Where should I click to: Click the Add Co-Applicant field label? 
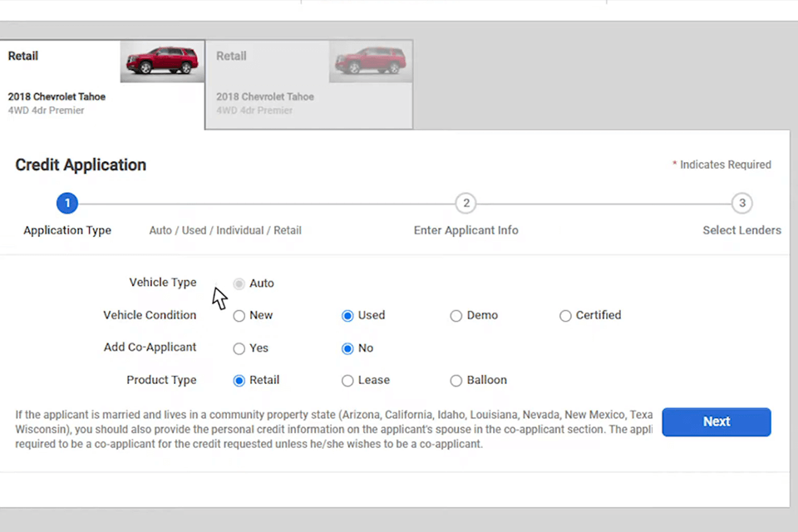pyautogui.click(x=150, y=347)
